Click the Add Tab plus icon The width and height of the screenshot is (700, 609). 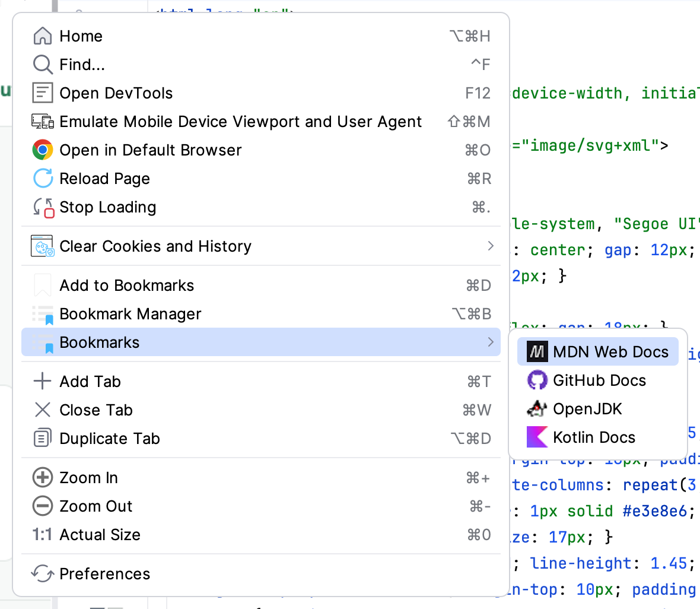42,382
